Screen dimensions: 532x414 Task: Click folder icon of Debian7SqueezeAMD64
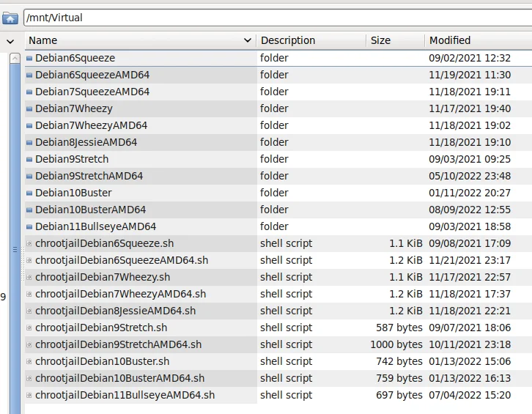click(29, 92)
